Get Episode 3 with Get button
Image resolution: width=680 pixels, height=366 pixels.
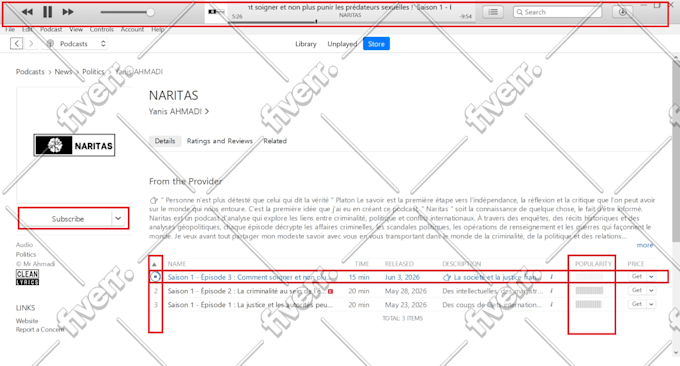[x=637, y=277]
